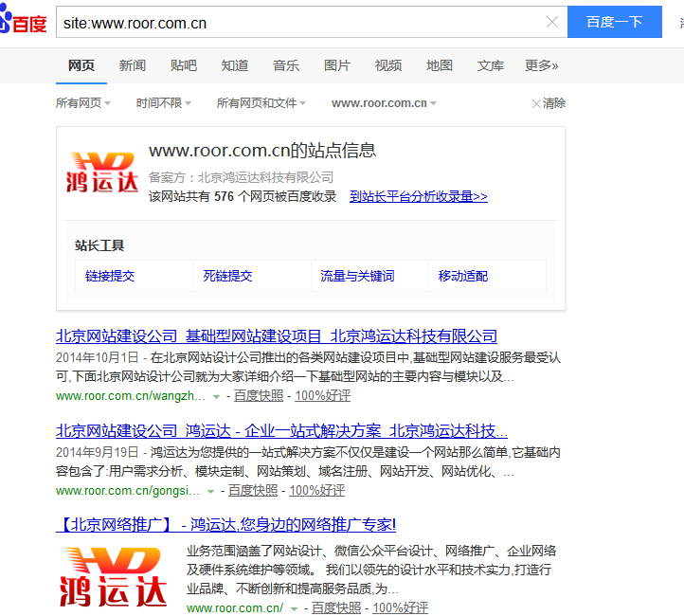This screenshot has width=684, height=616.
Task: Open the 更多» menu item
Action: pyautogui.click(x=541, y=65)
